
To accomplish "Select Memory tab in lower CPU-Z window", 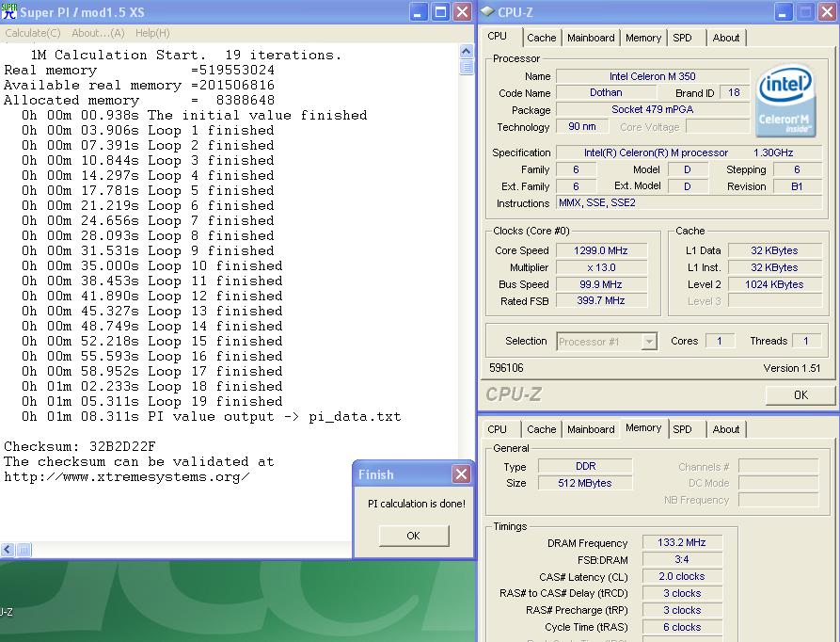I will coord(643,427).
